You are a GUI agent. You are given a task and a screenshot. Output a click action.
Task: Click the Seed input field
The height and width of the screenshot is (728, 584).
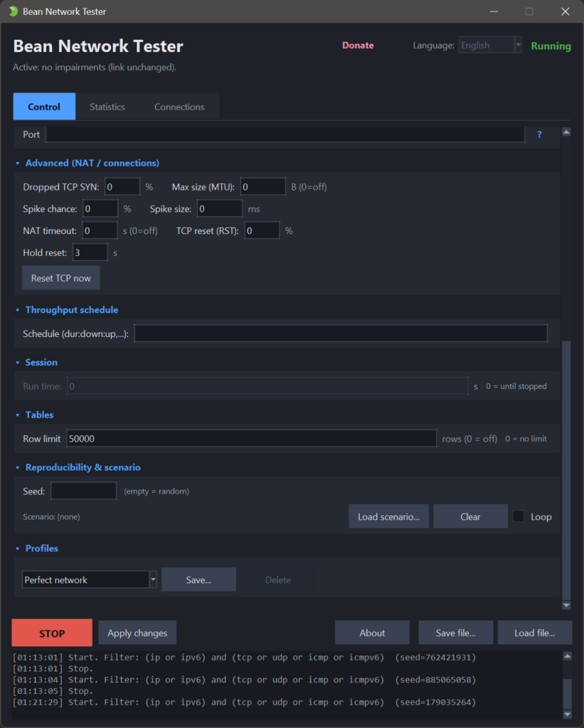84,491
